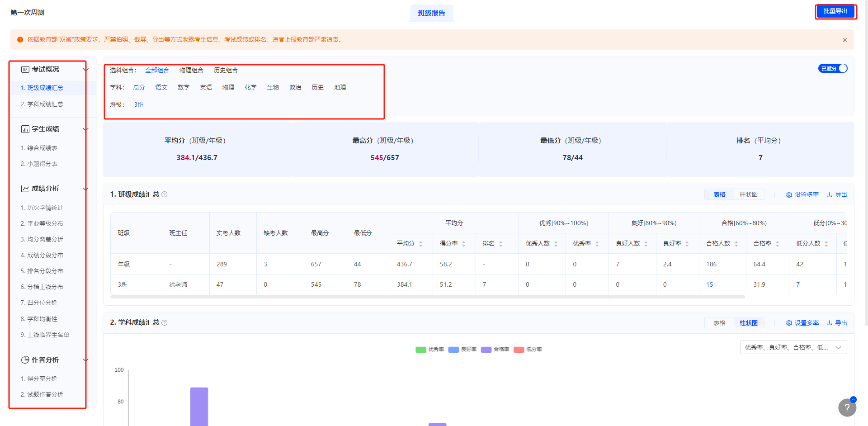
Task: Switch 班级成绩汇总 to 柱状图 view
Action: tap(748, 194)
